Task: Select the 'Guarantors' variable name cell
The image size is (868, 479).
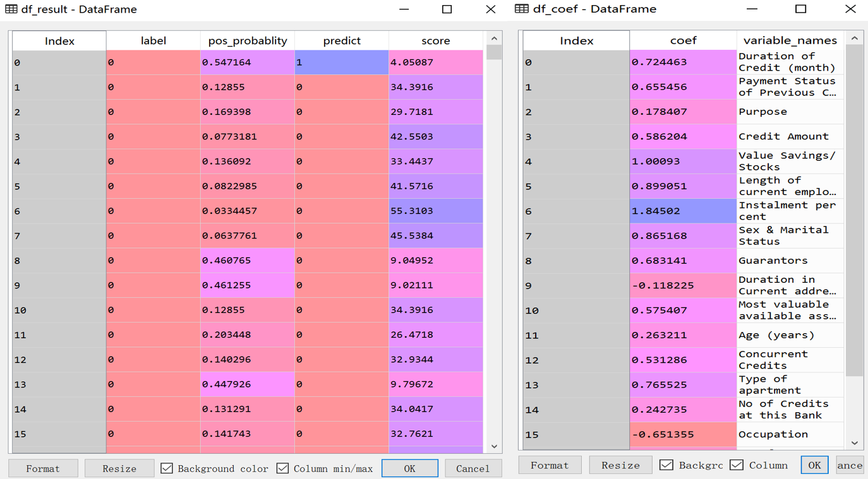Action: point(790,261)
